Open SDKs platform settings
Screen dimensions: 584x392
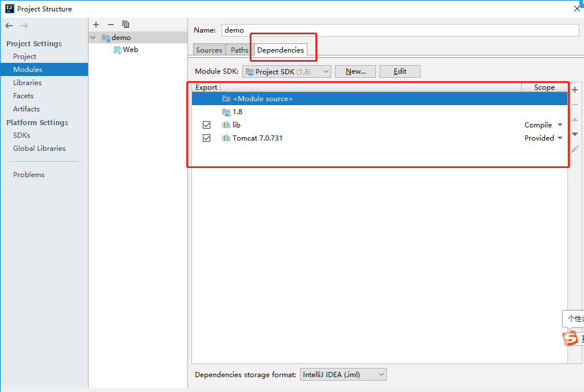tap(22, 135)
